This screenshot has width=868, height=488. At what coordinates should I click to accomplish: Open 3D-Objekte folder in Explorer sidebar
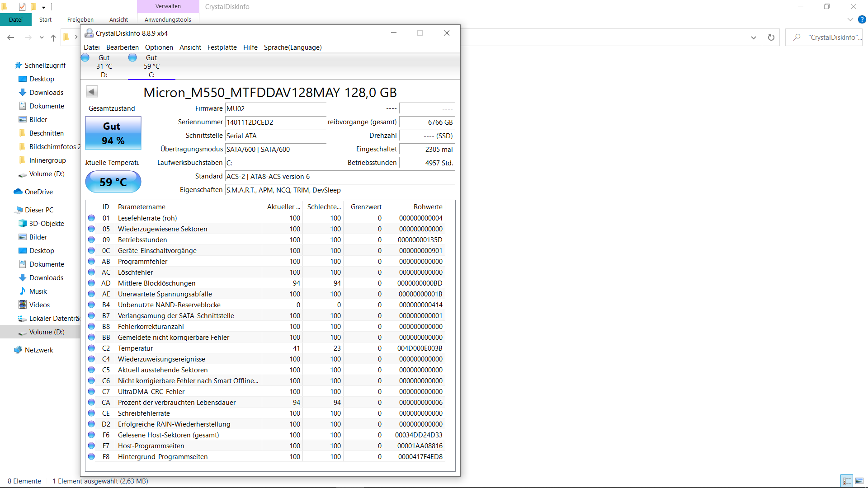coord(41,223)
